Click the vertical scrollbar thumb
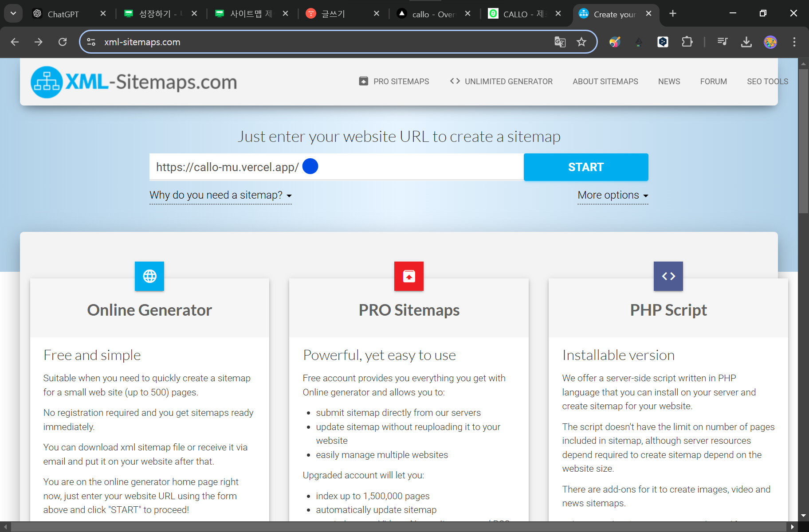 click(803, 142)
